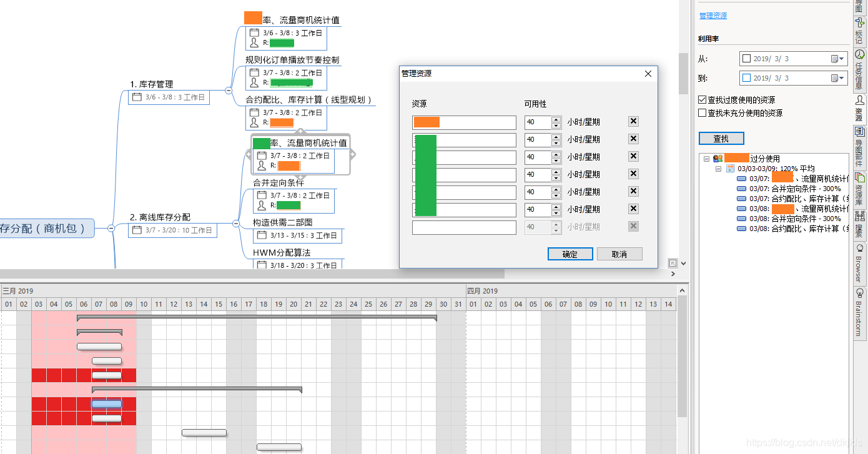The height and width of the screenshot is (454, 868).
Task: Collapse the 03/03-03/09 120% 平均 node
Action: click(719, 169)
